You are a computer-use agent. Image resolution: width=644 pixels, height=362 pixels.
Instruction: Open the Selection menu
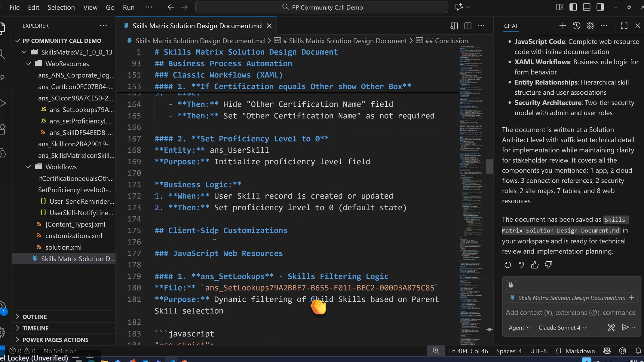tap(61, 7)
